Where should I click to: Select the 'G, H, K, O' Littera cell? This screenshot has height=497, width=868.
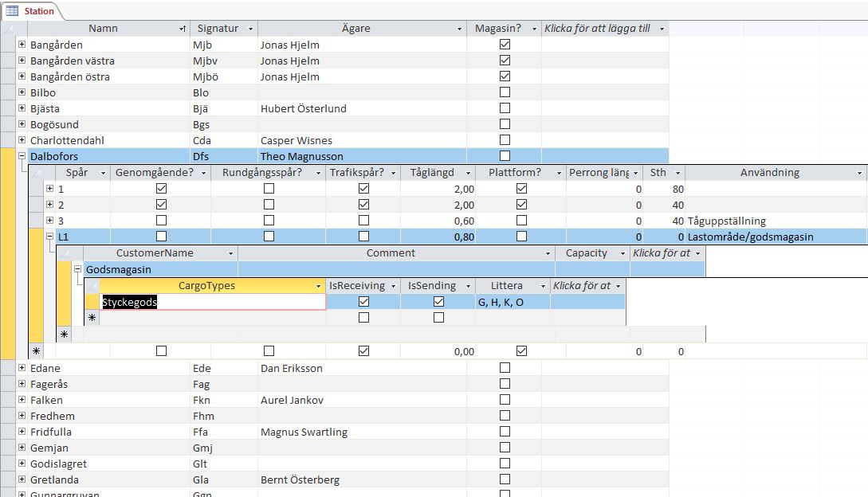click(x=512, y=302)
